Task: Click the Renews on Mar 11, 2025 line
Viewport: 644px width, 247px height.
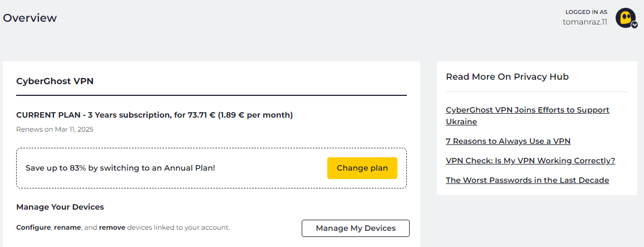Action: (x=55, y=129)
